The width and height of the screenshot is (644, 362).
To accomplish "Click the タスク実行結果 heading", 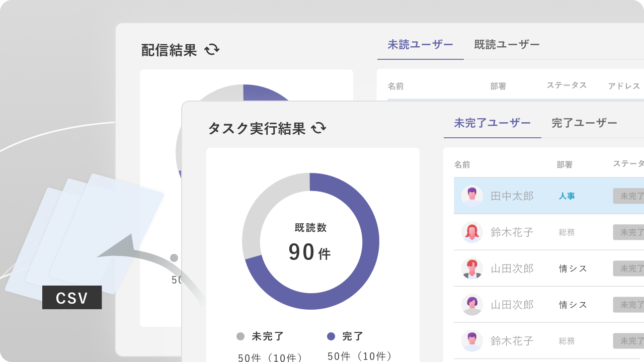I will point(257,128).
